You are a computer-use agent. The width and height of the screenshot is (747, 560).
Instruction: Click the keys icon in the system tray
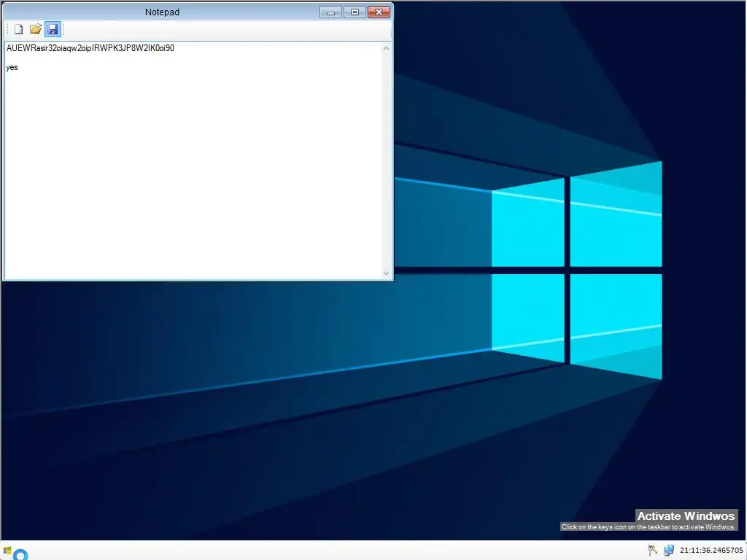tap(652, 551)
